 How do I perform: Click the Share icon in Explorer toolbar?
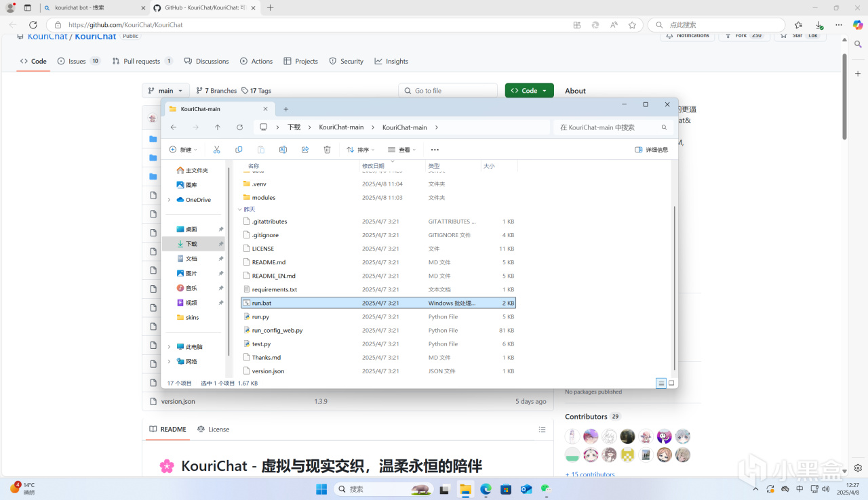click(x=305, y=150)
